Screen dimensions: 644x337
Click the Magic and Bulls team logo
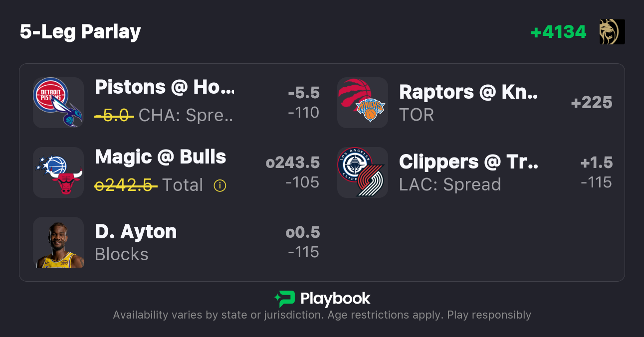tap(58, 172)
